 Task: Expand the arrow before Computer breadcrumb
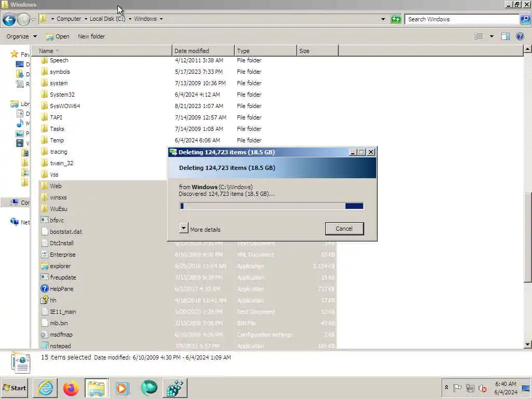point(52,19)
